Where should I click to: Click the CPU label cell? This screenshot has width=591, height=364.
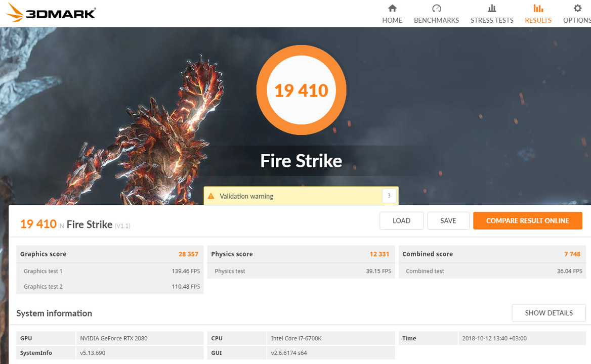(x=237, y=338)
